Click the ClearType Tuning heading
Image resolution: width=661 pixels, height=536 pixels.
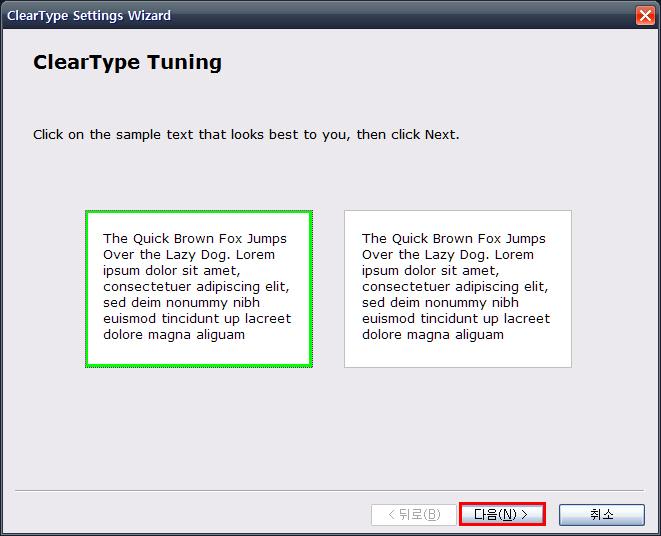(x=127, y=62)
